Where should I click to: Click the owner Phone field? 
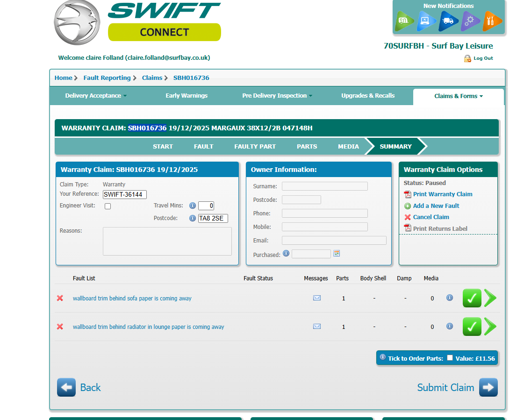(325, 213)
